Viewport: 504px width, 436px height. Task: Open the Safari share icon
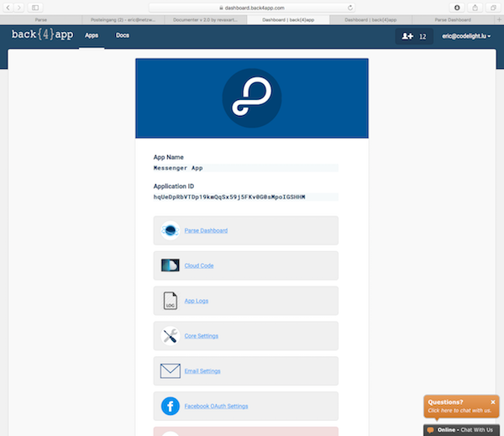(x=475, y=8)
